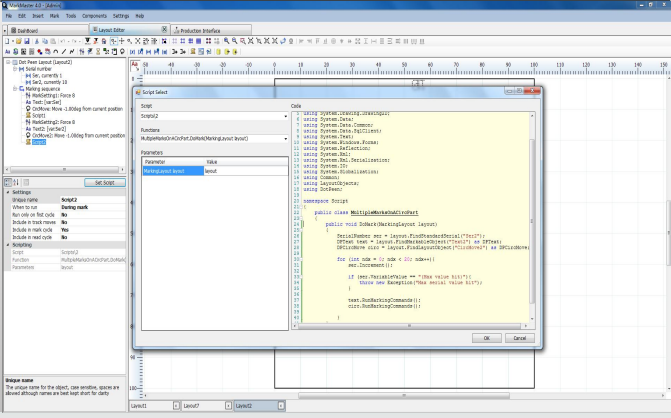Collapse the Marking sequence tree node
The width and height of the screenshot is (671, 418).
[x=15, y=89]
